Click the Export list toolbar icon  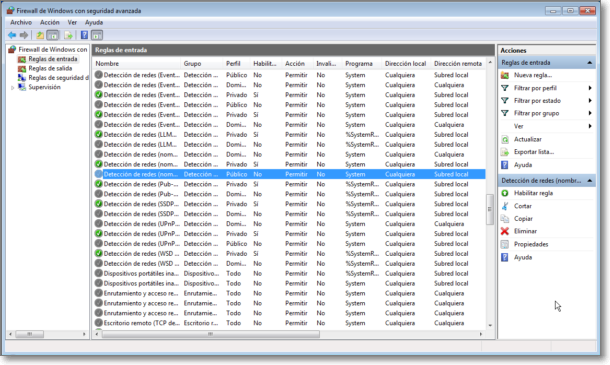(68, 35)
